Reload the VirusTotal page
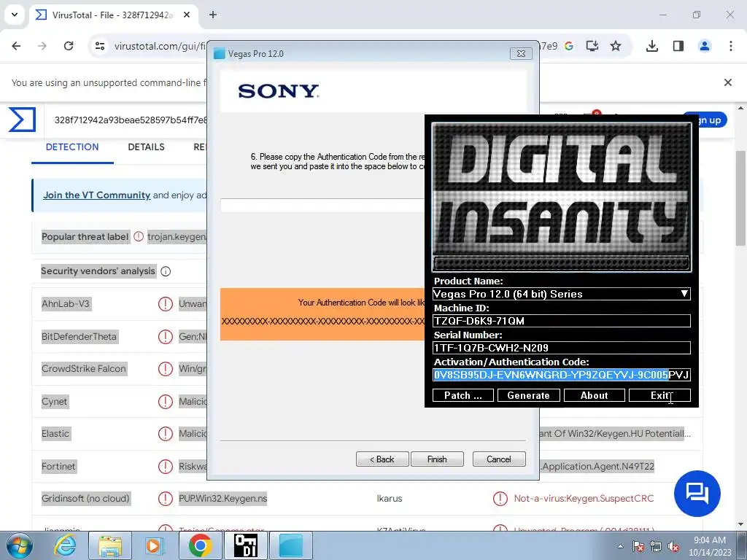 pyautogui.click(x=69, y=46)
